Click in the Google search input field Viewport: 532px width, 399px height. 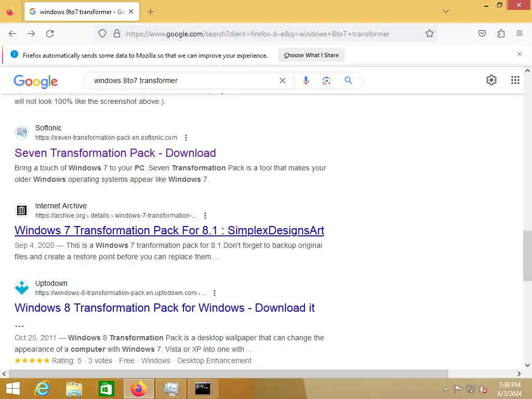tap(183, 81)
